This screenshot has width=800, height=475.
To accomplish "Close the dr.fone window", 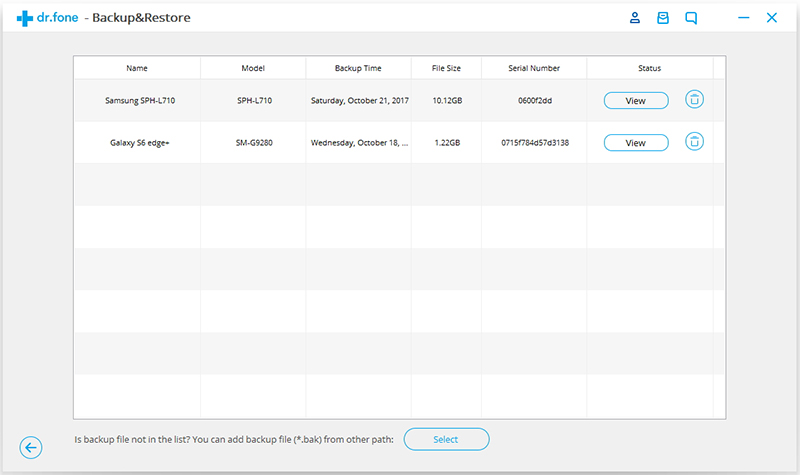I will [772, 18].
